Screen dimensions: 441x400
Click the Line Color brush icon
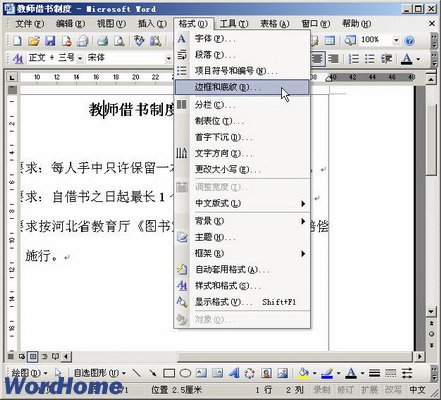click(x=327, y=373)
